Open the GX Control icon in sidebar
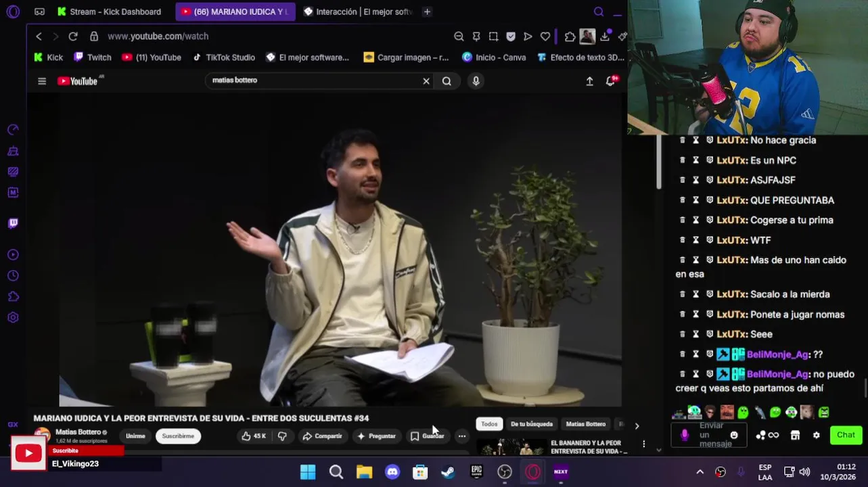868x487 pixels. (x=13, y=130)
